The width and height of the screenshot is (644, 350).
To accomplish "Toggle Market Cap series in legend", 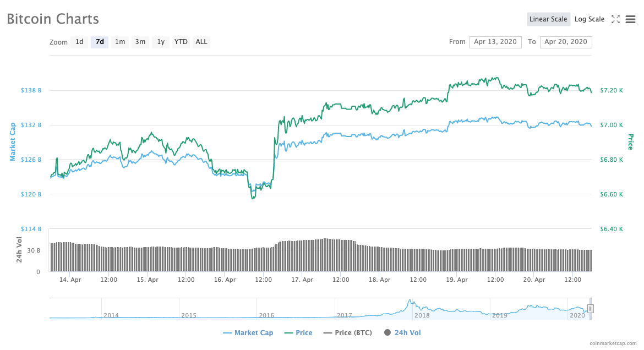I will coord(248,333).
